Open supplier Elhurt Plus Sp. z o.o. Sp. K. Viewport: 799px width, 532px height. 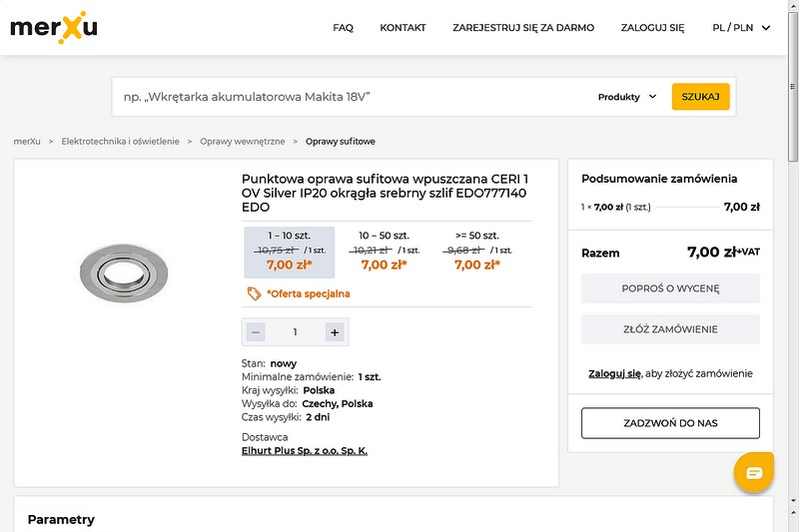305,450
